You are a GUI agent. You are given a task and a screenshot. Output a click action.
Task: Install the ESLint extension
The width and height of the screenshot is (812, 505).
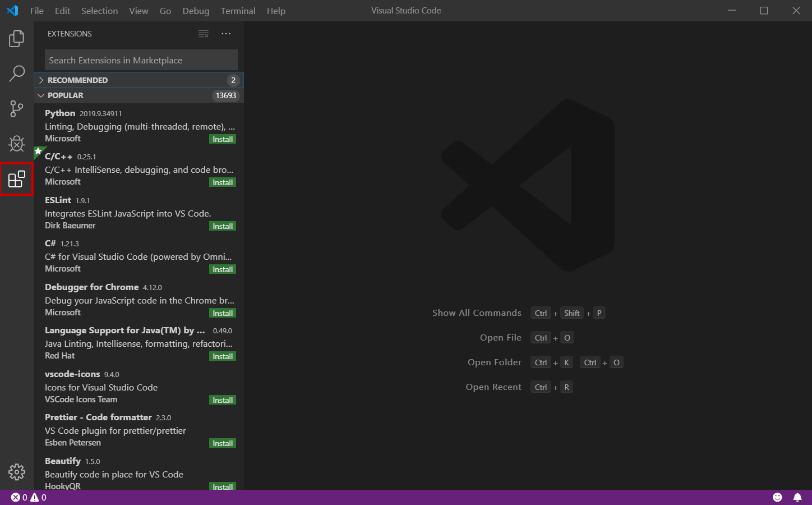click(x=223, y=226)
